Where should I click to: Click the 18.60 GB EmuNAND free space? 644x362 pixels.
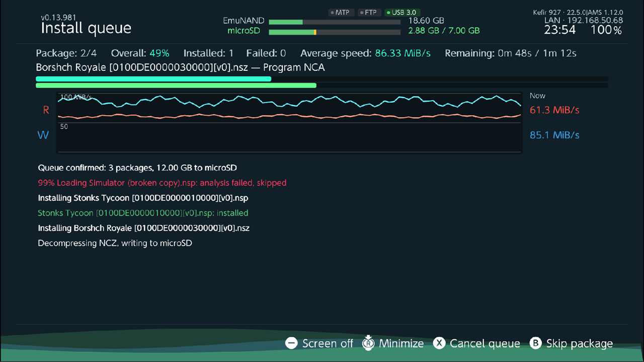[x=426, y=21]
